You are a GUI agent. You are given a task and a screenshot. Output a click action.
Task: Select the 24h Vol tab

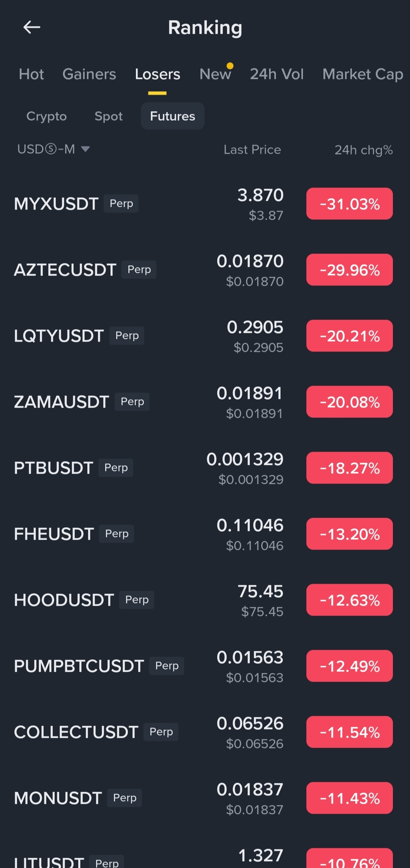pos(277,74)
